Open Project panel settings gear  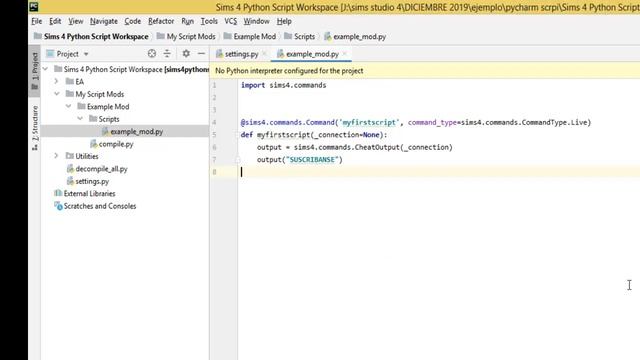(186, 53)
